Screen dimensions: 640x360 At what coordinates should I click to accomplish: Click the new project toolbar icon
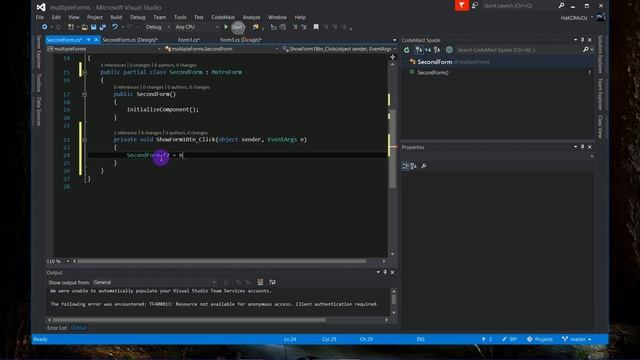[x=71, y=27]
